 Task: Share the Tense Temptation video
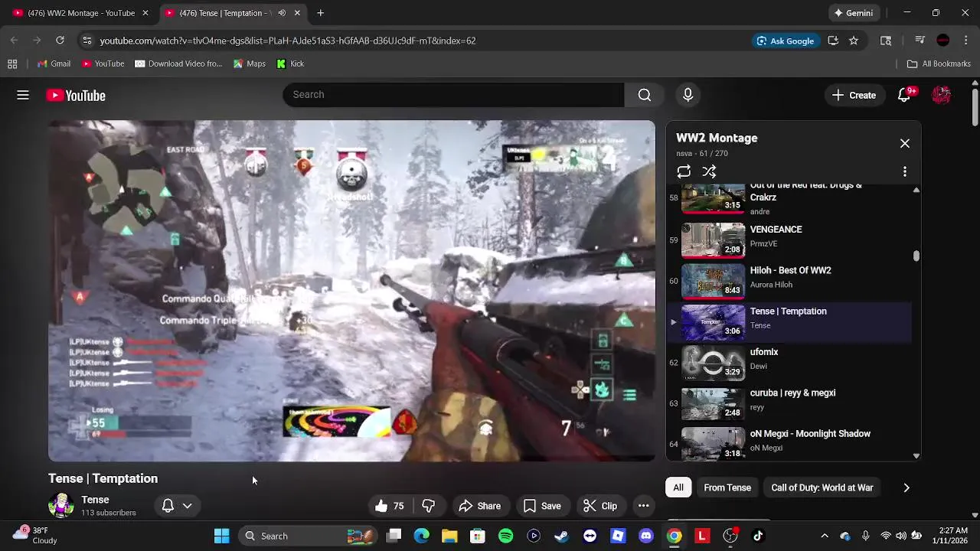click(480, 506)
